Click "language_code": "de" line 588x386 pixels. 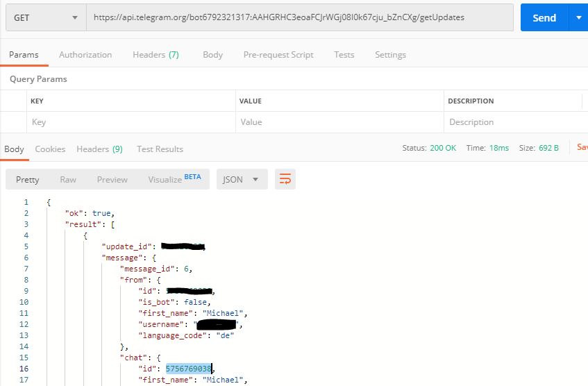[186, 335]
